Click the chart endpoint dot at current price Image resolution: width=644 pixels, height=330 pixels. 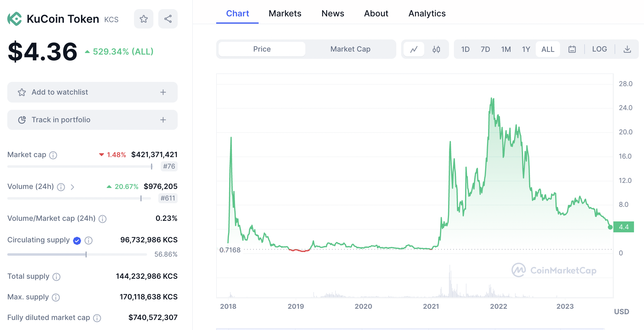[610, 227]
